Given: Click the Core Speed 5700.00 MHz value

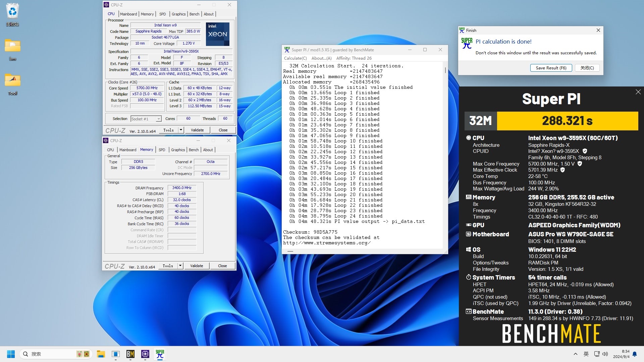Looking at the screenshot, I should tap(147, 88).
